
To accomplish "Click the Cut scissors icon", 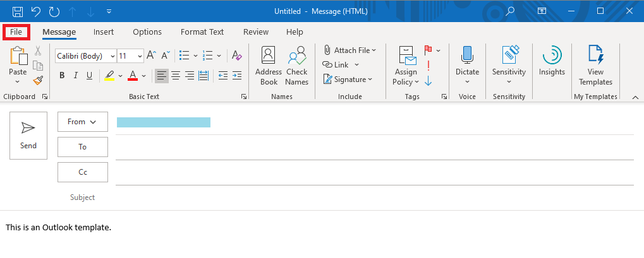I will tap(38, 50).
